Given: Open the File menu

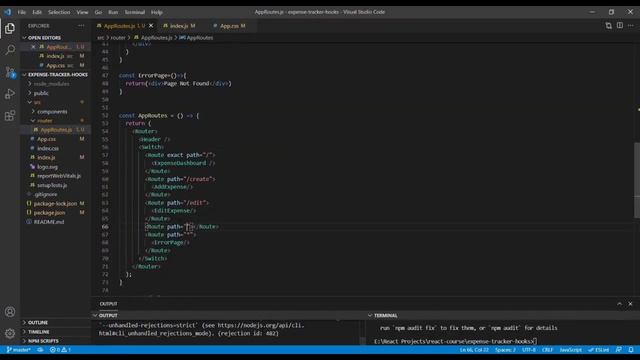Looking at the screenshot, I should 22,12.
